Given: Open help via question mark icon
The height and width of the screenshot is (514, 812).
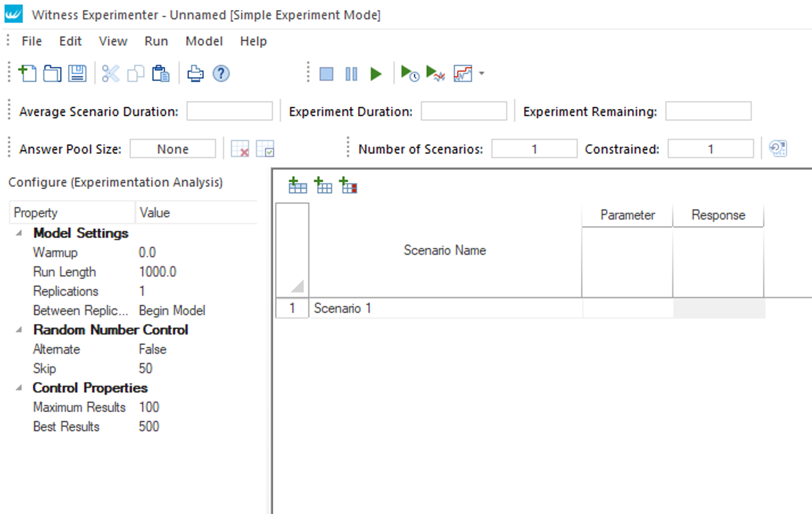Looking at the screenshot, I should pos(221,74).
